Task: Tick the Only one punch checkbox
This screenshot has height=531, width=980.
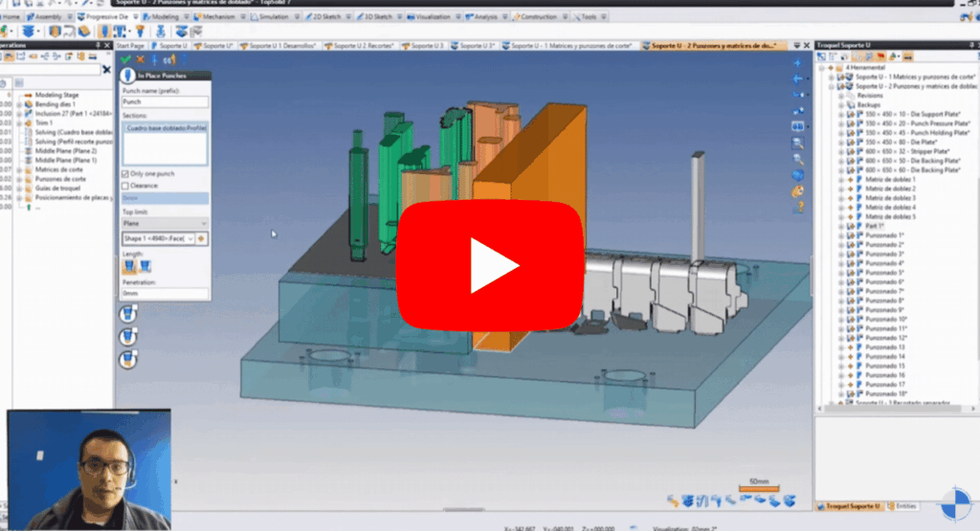Action: [125, 174]
